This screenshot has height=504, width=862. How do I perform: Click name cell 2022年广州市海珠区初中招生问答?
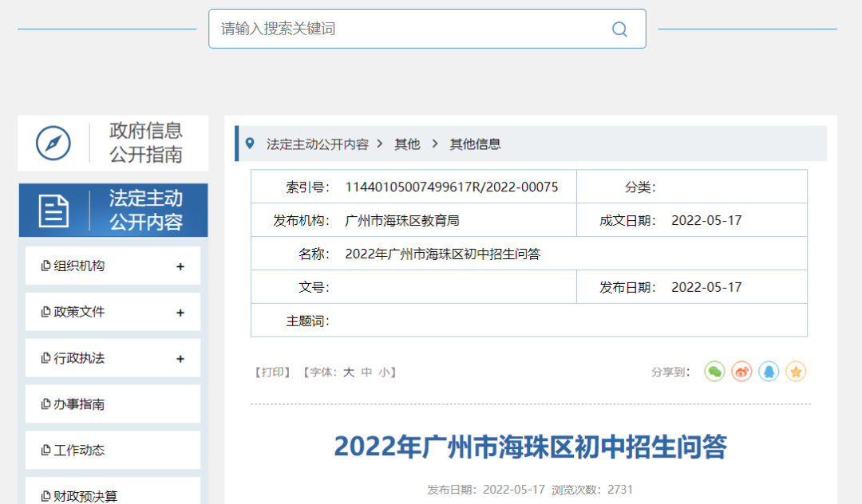tap(442, 254)
